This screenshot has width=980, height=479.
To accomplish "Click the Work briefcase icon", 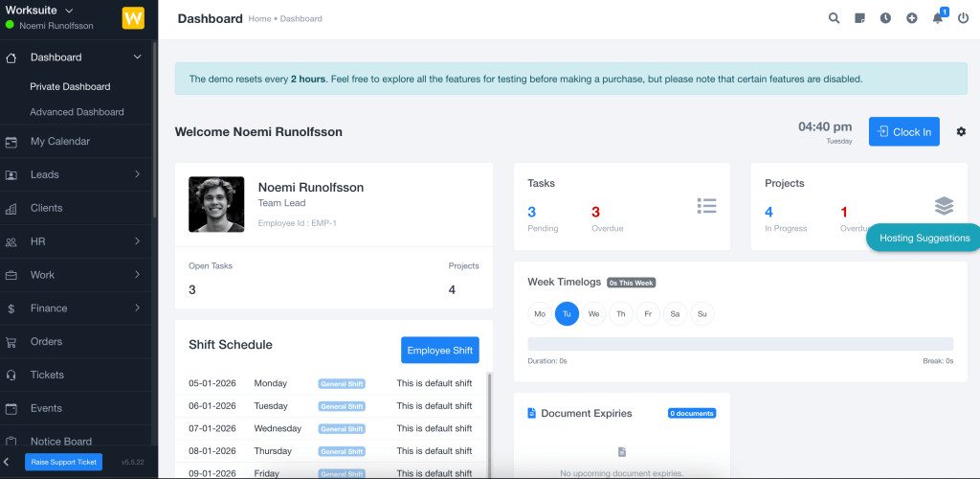I will click(x=11, y=275).
